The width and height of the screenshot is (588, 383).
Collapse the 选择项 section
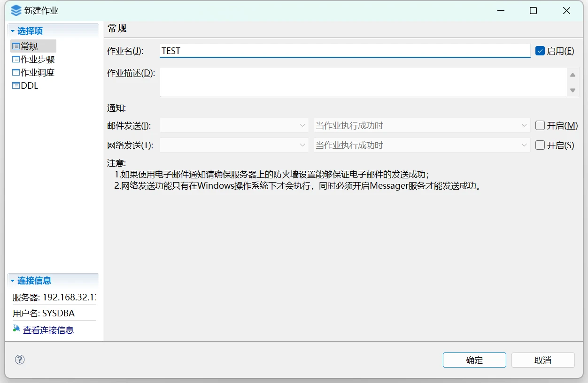[13, 31]
